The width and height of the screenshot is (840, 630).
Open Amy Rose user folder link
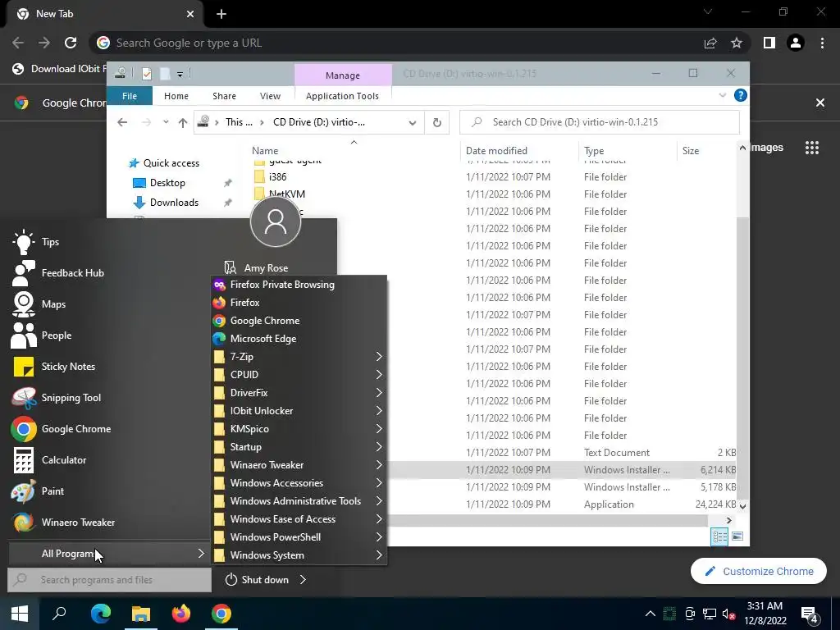pyautogui.click(x=256, y=268)
